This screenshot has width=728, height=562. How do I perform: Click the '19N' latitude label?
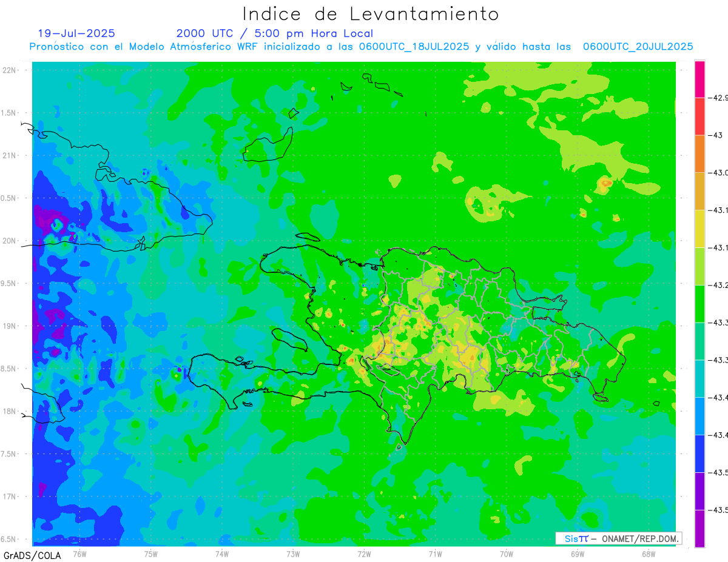coord(9,326)
